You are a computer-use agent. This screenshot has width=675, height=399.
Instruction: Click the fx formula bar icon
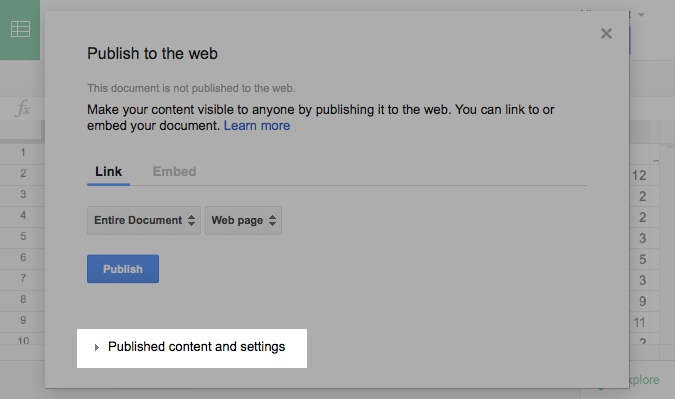pos(22,108)
